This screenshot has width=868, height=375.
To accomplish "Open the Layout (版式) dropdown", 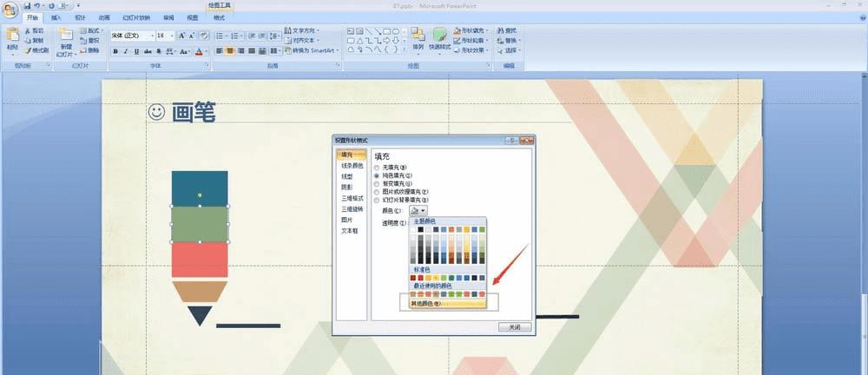I will tap(91, 31).
